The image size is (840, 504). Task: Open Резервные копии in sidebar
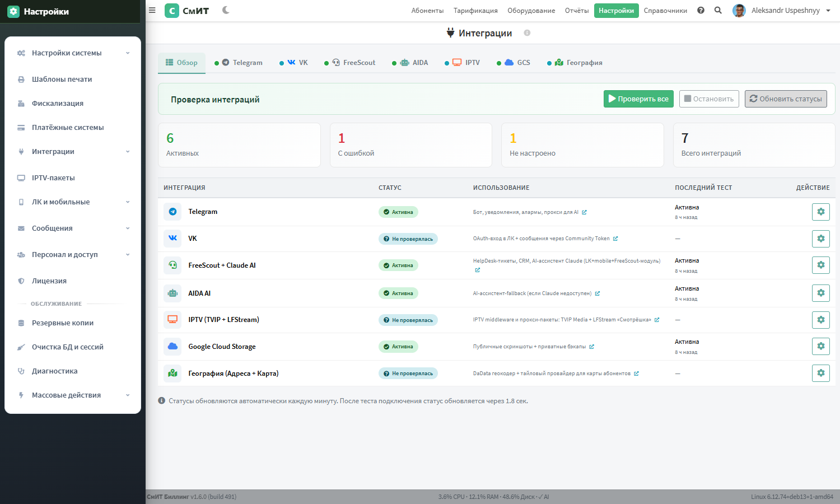click(73, 323)
